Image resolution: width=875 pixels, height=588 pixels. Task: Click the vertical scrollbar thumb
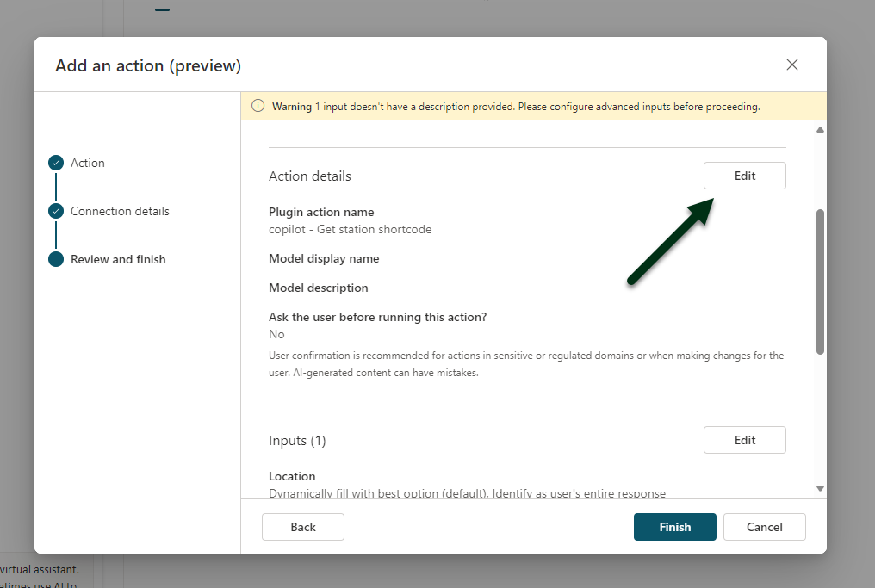coord(820,281)
